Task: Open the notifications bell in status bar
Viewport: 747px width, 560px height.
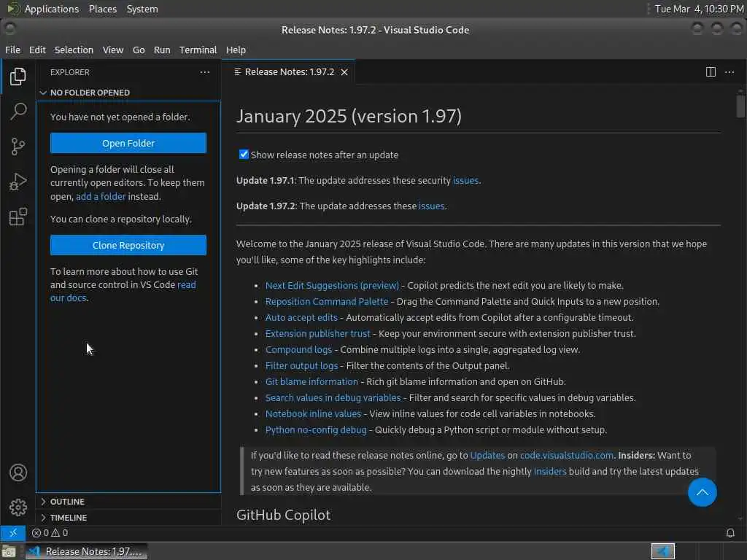Action: [730, 533]
